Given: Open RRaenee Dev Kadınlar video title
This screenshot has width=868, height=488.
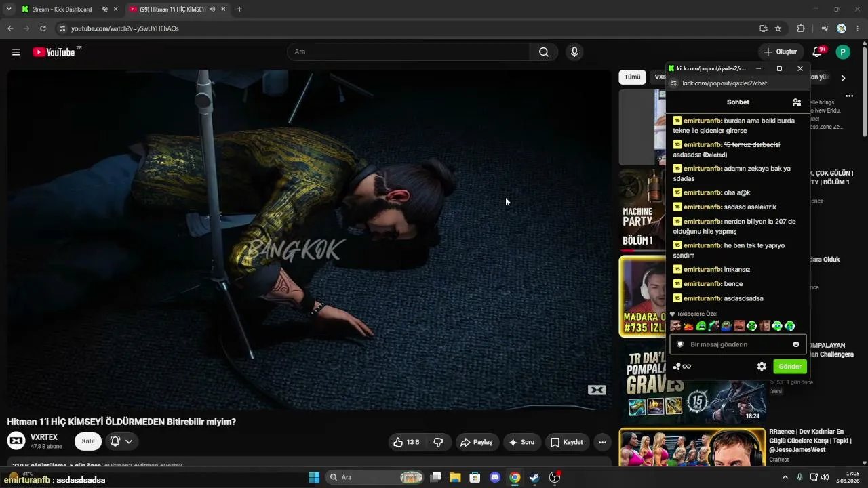Looking at the screenshot, I should [x=810, y=441].
